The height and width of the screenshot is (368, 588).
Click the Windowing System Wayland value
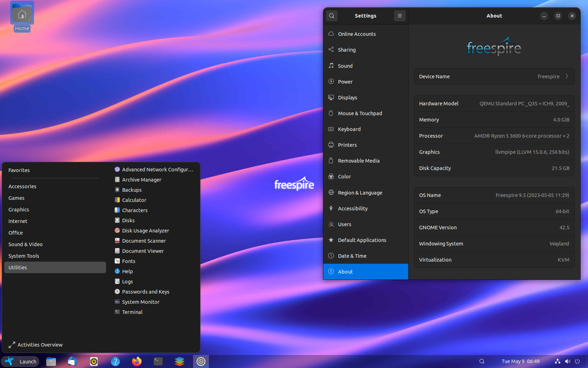coord(560,244)
